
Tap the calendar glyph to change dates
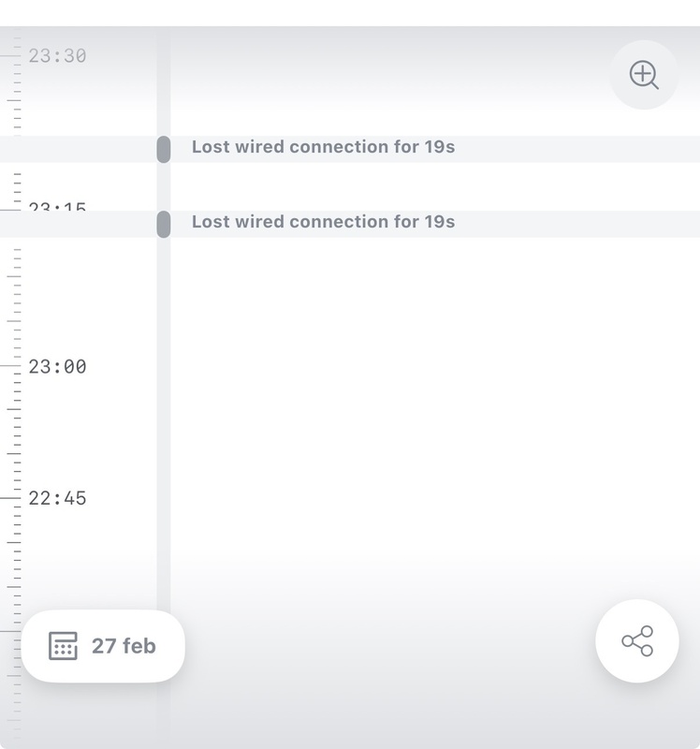coord(63,645)
